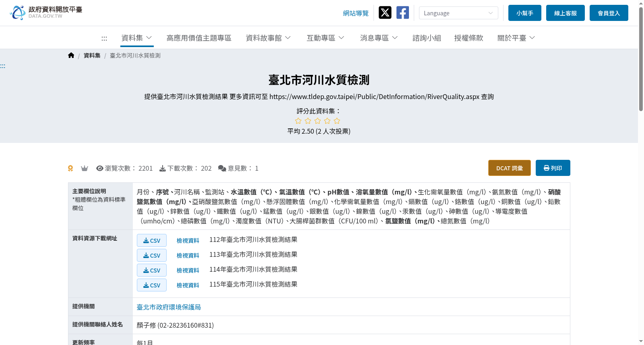Click the 112年臺北市河川水質檢測結果 text
This screenshot has width=644, height=345.
pyautogui.click(x=253, y=240)
